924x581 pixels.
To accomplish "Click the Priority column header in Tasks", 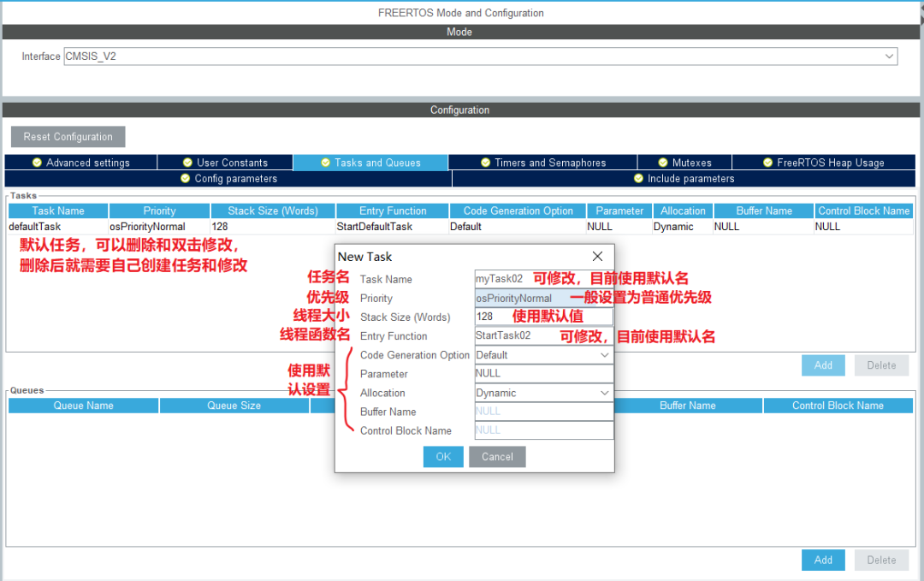I will 159,211.
